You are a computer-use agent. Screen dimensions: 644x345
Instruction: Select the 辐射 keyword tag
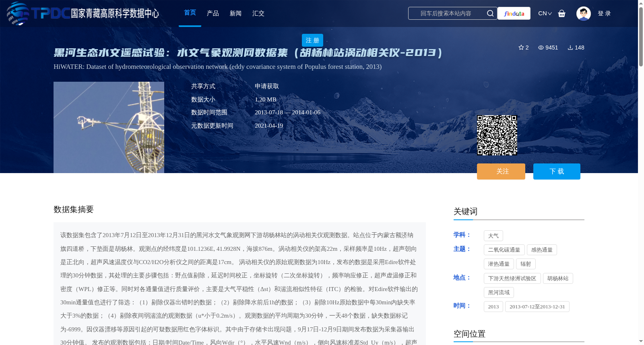[x=526, y=264]
